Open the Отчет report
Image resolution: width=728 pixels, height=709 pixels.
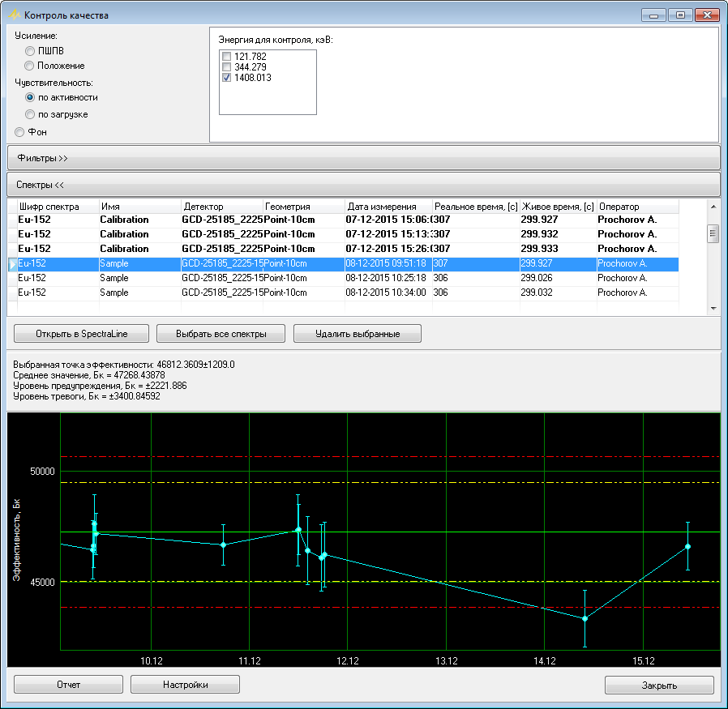click(x=68, y=685)
